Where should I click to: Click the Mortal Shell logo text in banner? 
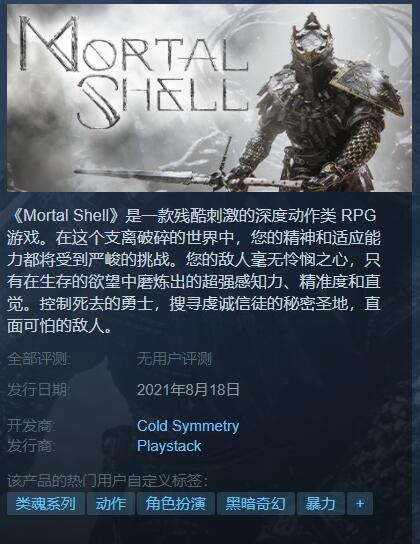134,71
